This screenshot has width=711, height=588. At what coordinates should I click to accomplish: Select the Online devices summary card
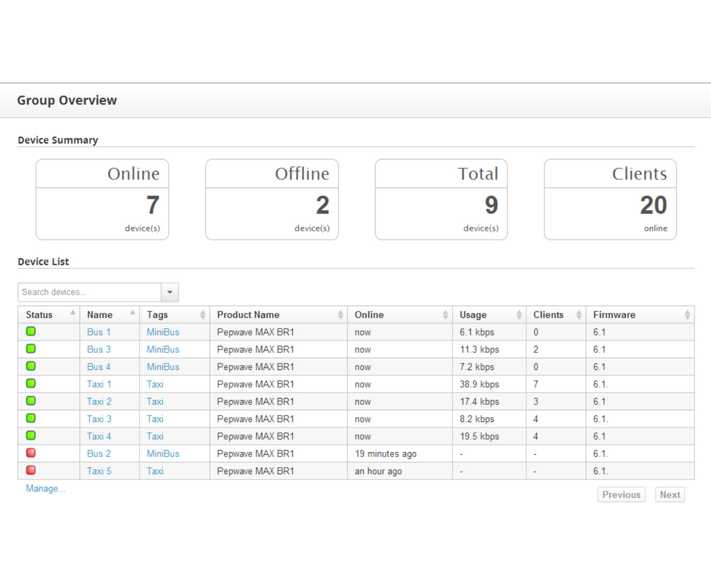point(102,199)
